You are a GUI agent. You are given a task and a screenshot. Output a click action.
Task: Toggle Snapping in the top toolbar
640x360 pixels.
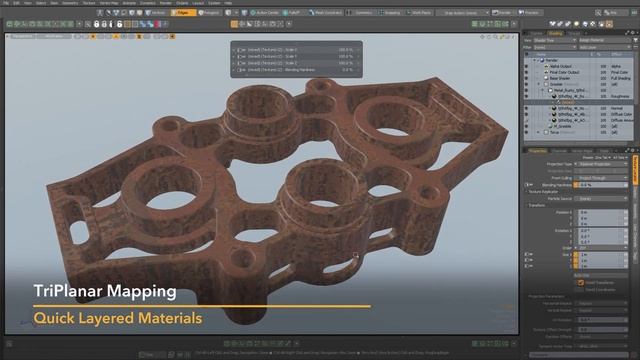tap(390, 13)
